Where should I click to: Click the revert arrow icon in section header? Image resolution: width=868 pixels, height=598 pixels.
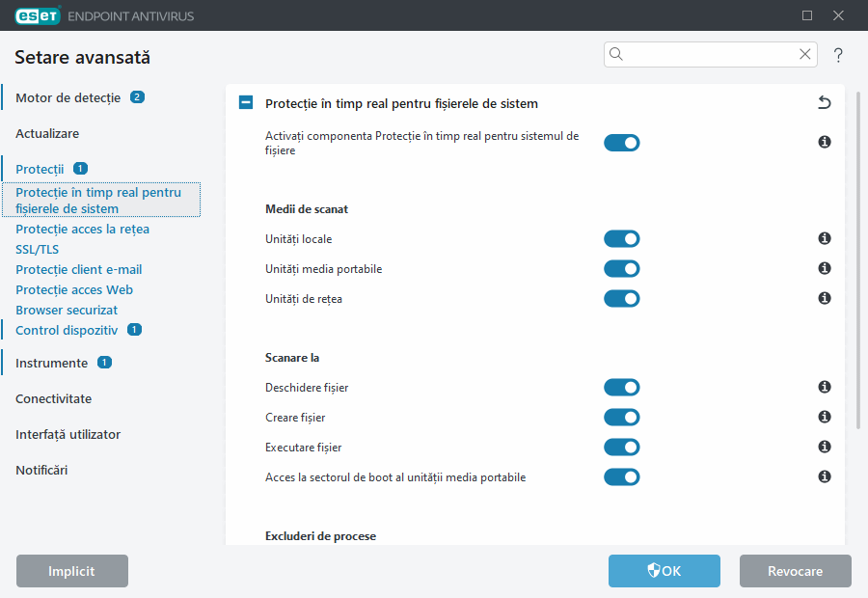825,102
